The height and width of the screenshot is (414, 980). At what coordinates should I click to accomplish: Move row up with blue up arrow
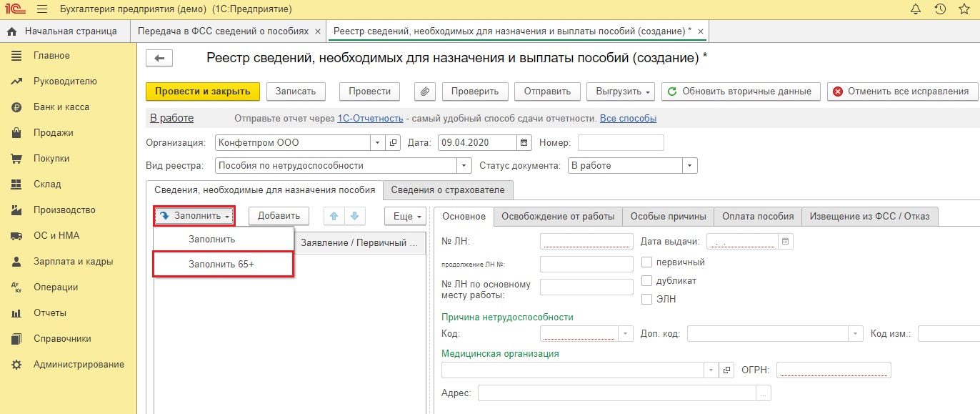click(334, 216)
